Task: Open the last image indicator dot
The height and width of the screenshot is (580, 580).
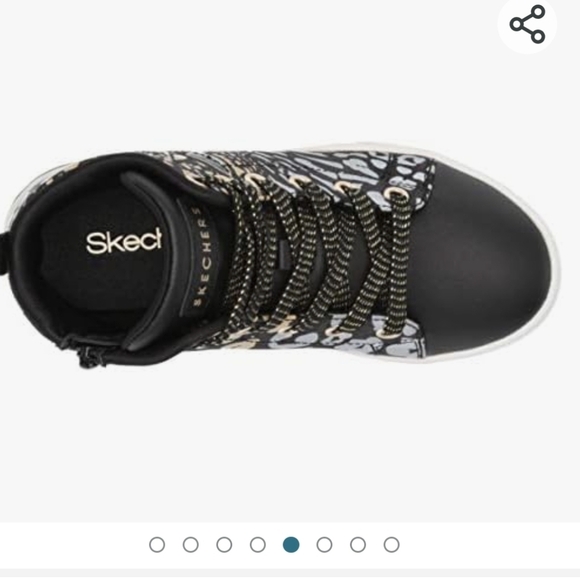Action: (x=391, y=544)
